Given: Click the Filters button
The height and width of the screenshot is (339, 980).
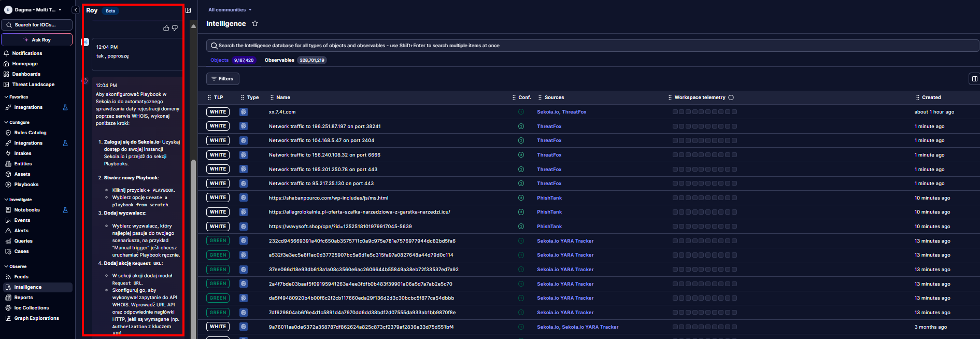Looking at the screenshot, I should (x=222, y=79).
